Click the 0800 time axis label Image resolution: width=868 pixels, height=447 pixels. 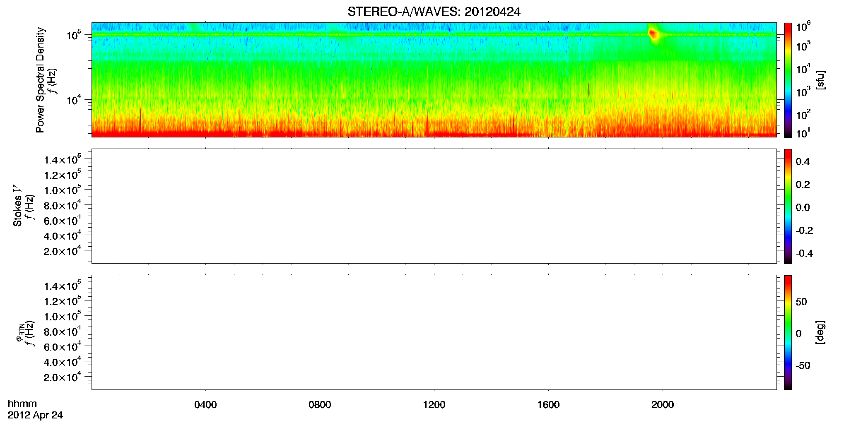[320, 405]
